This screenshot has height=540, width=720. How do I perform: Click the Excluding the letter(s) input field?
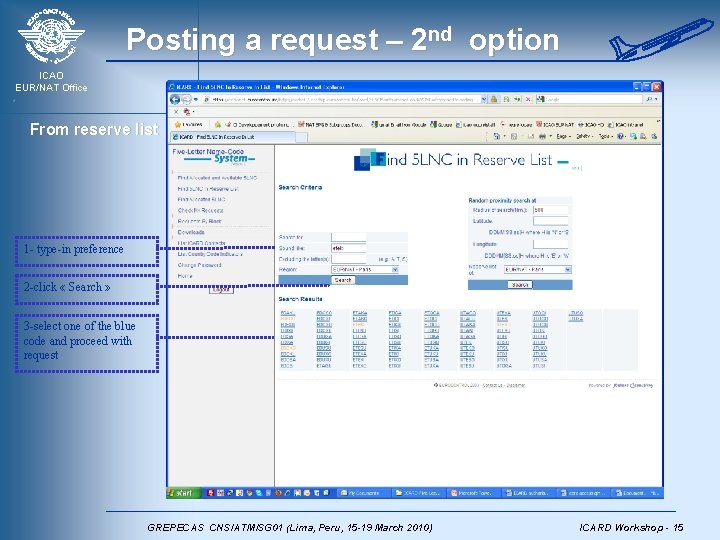[x=349, y=259]
